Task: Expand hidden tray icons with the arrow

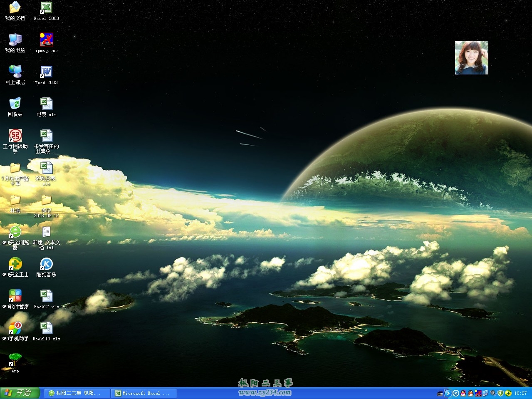Action: coord(448,393)
